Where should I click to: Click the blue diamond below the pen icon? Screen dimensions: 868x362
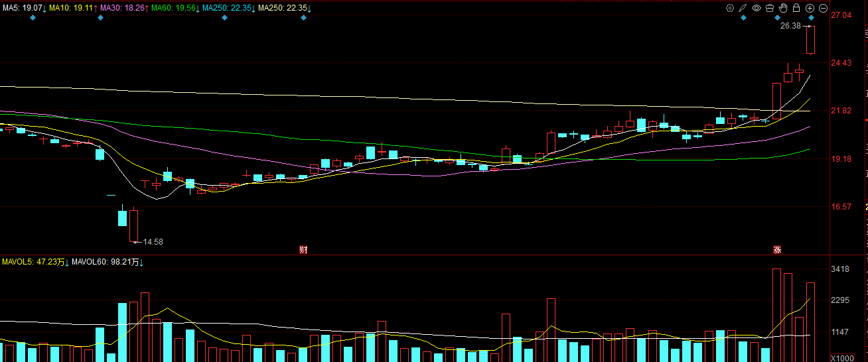pyautogui.click(x=743, y=17)
